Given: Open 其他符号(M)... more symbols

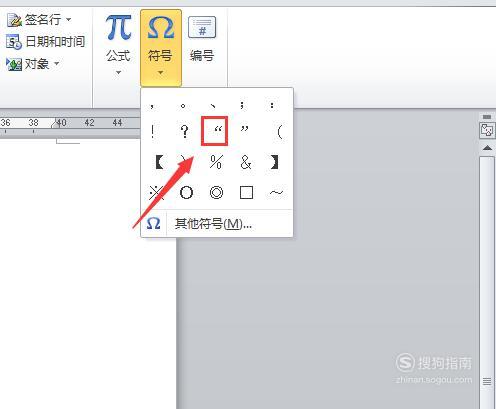Looking at the screenshot, I should pos(217,224).
